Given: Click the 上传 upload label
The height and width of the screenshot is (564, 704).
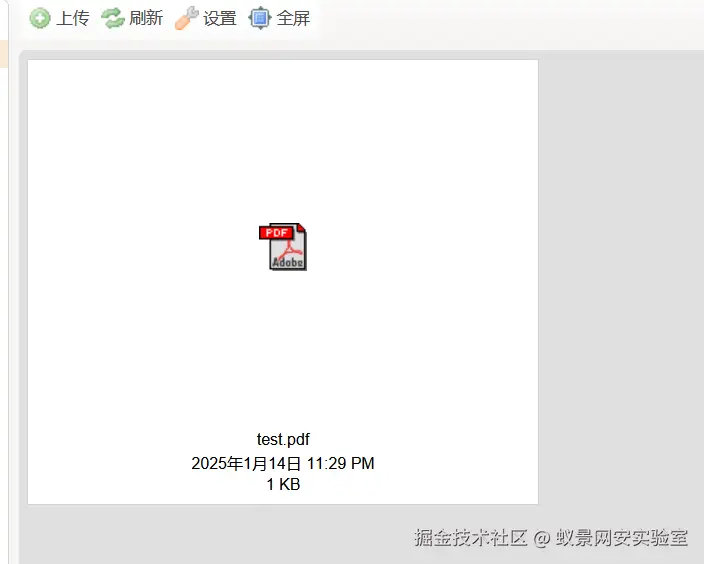Looking at the screenshot, I should (x=73, y=18).
